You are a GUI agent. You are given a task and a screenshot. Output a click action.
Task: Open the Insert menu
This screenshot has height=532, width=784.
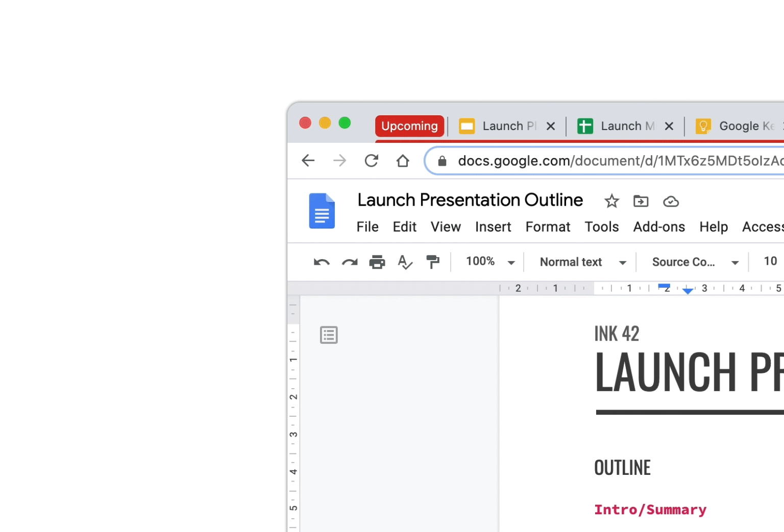(x=493, y=227)
